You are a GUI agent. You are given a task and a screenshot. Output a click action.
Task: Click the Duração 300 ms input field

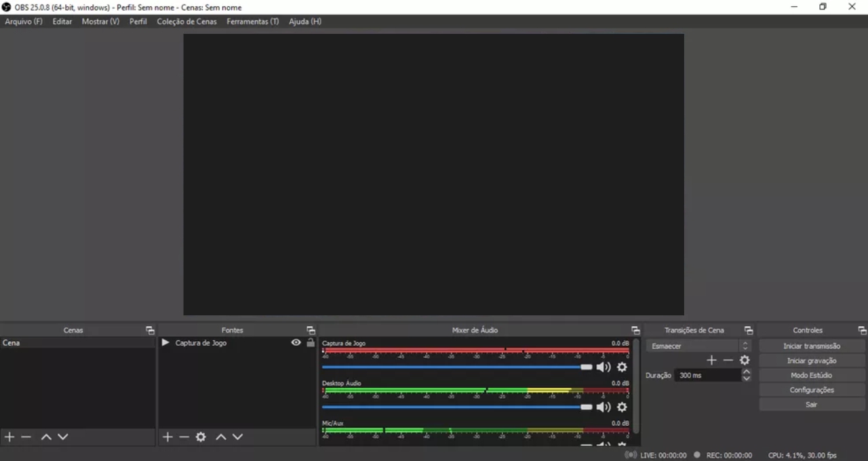coord(707,375)
